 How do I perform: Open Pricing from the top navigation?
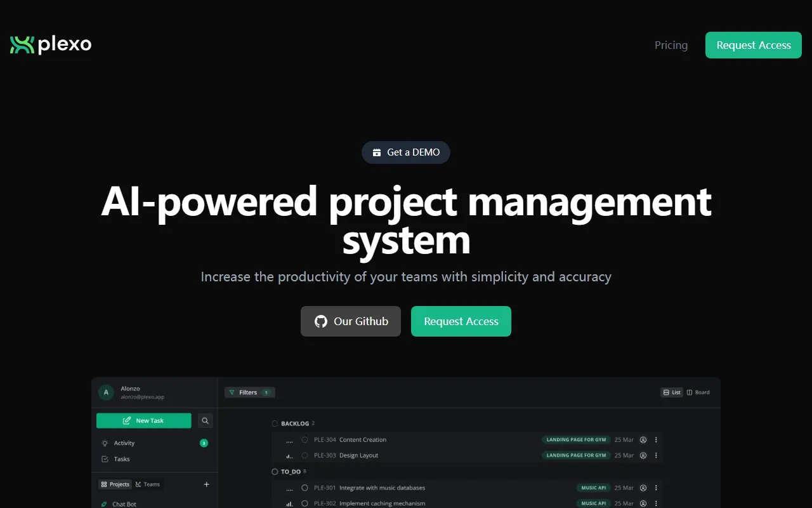tap(671, 45)
